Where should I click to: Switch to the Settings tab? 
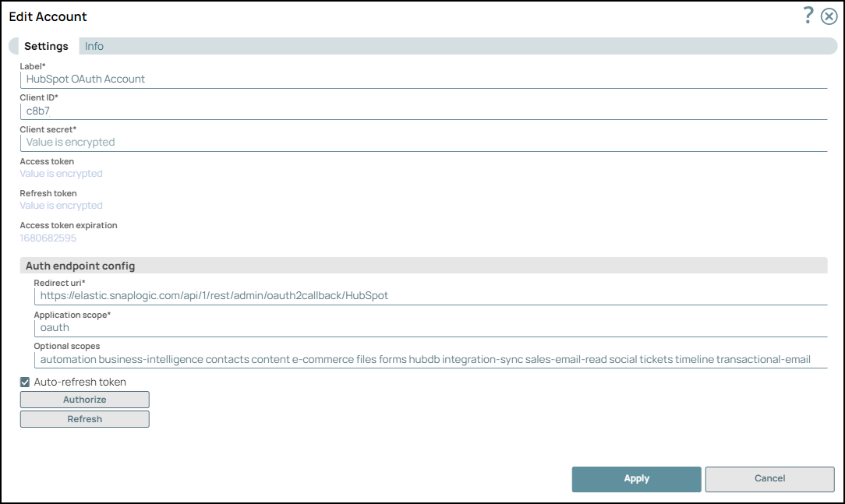click(46, 46)
